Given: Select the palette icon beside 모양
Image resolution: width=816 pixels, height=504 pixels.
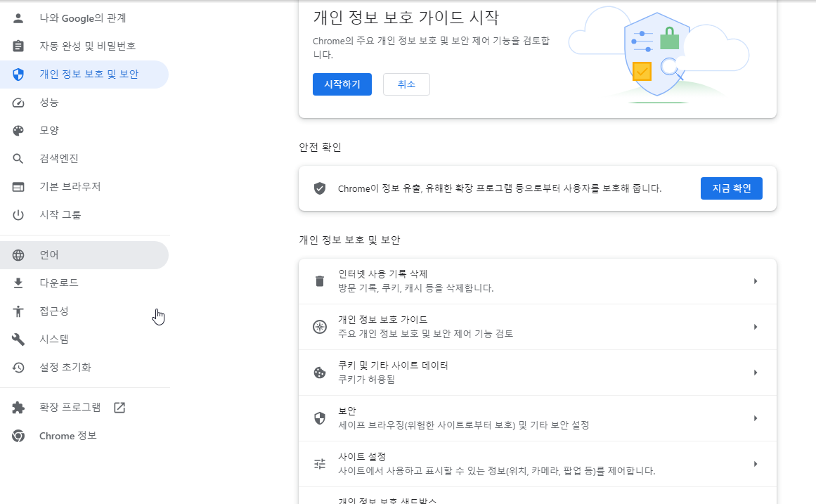Looking at the screenshot, I should tap(18, 130).
